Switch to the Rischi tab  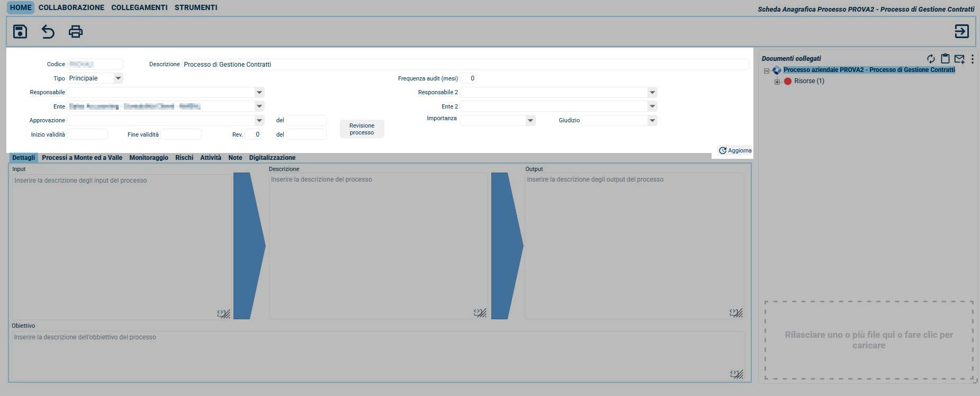[184, 158]
